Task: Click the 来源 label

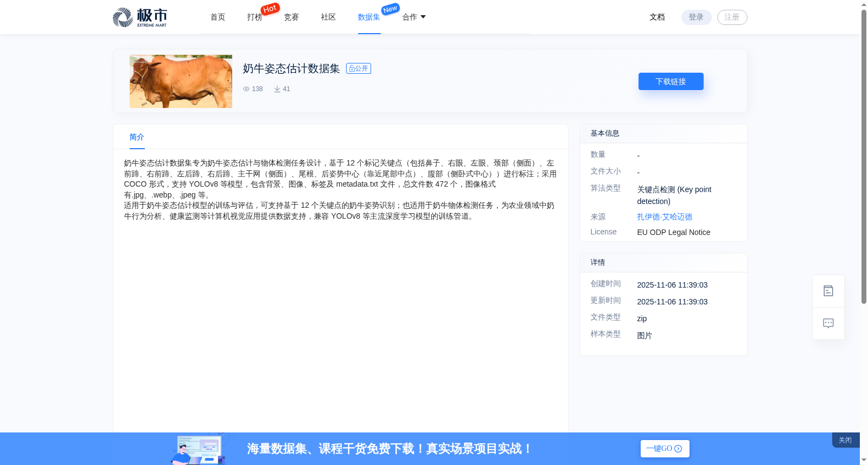Action: [x=598, y=217]
